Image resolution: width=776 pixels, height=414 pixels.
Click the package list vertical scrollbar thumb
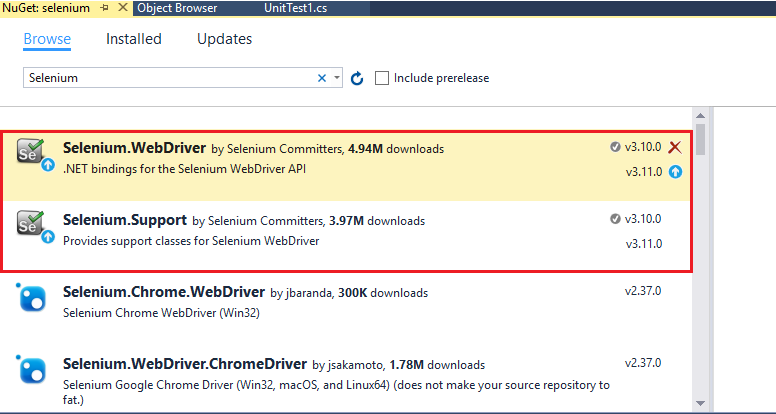[x=702, y=139]
